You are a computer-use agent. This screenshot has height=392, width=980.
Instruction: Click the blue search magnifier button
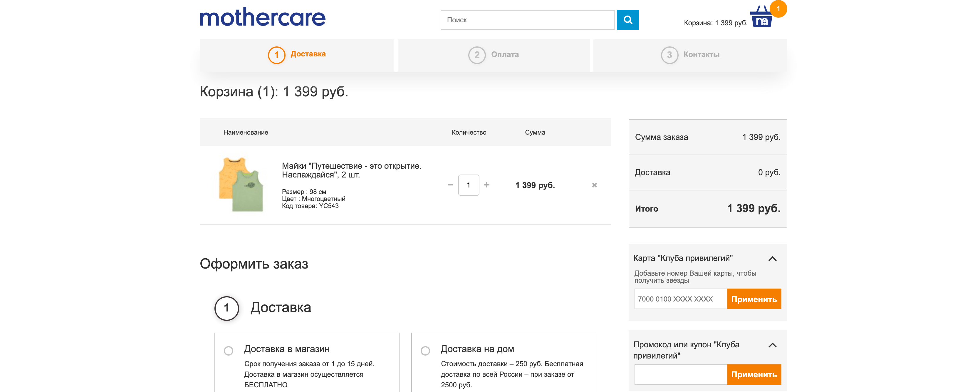click(x=628, y=20)
